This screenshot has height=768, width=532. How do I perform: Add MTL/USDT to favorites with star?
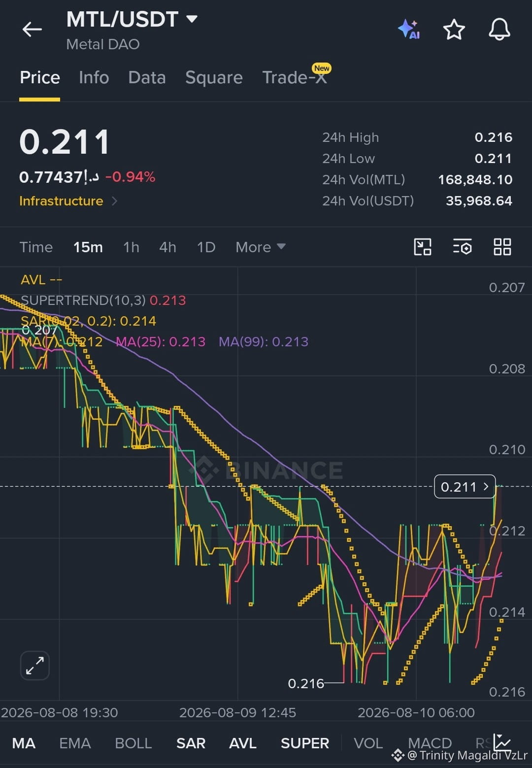coord(454,30)
